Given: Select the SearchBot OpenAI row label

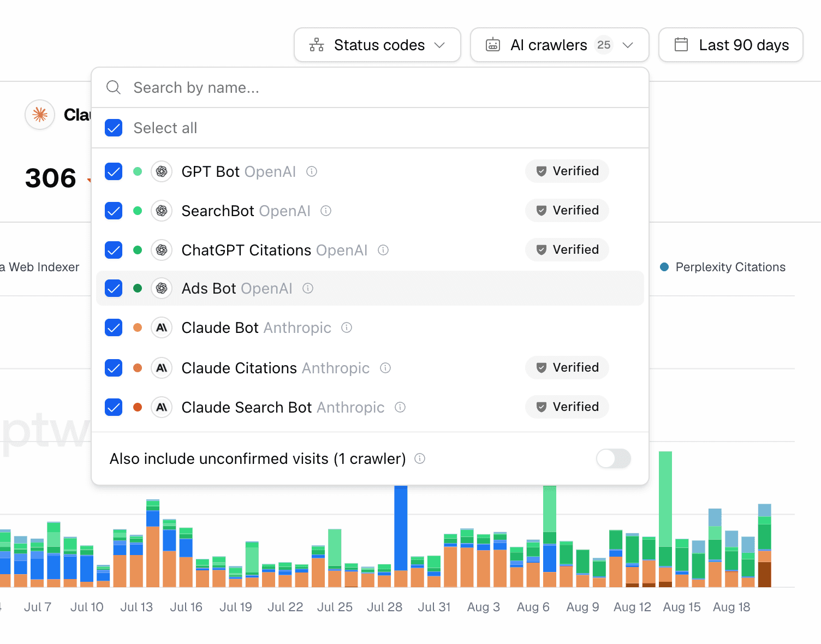Looking at the screenshot, I should click(246, 211).
